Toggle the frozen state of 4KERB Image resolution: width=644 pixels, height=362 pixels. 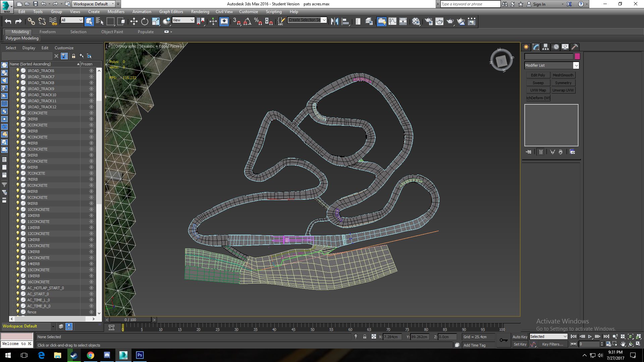tap(91, 143)
